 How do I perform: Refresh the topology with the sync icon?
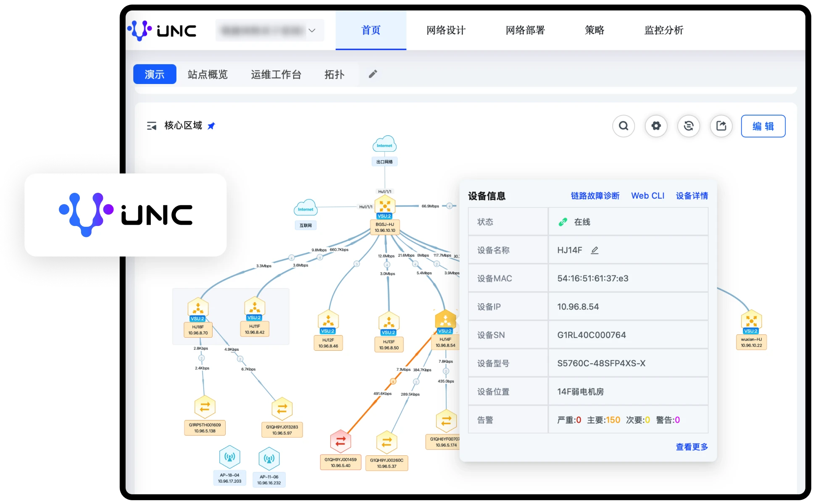pyautogui.click(x=689, y=126)
